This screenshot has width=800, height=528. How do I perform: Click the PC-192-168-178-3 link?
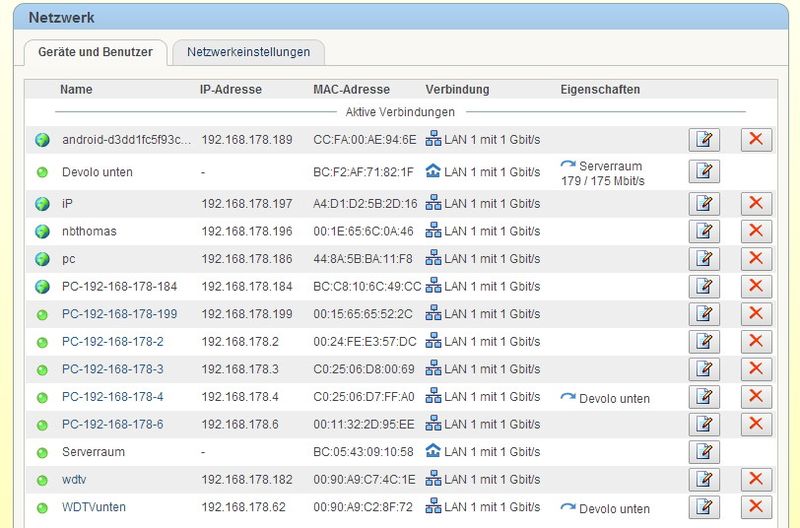click(x=112, y=369)
